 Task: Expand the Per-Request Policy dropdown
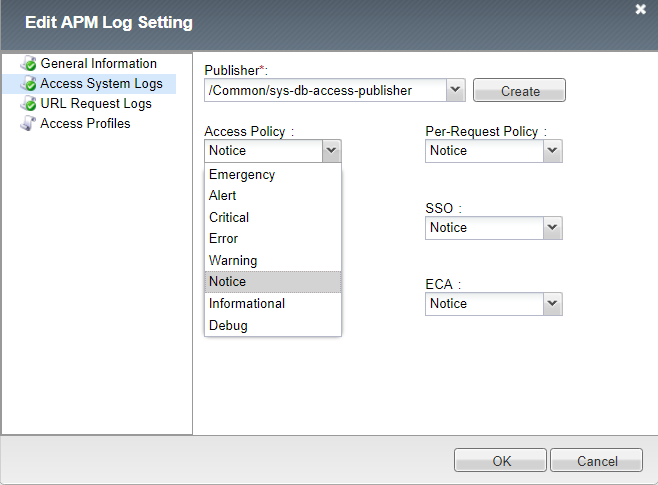click(552, 150)
